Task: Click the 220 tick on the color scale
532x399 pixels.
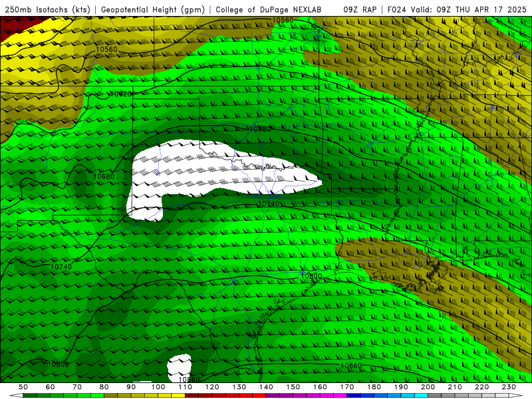Action: coord(482,387)
